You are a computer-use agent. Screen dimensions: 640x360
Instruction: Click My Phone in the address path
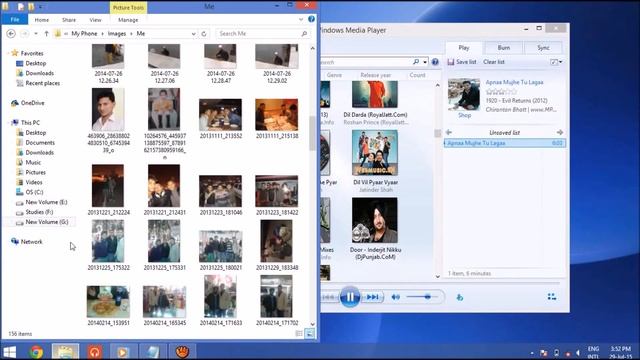tap(84, 33)
